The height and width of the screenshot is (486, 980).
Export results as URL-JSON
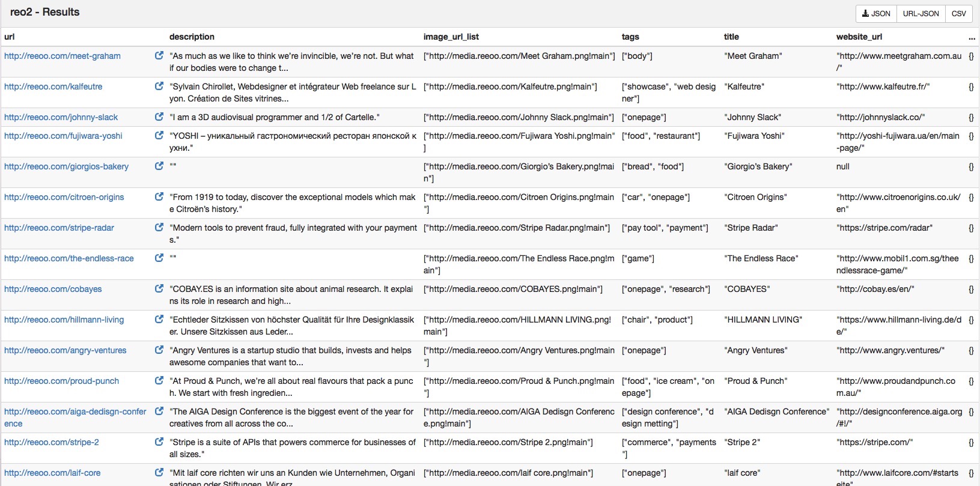pos(921,14)
